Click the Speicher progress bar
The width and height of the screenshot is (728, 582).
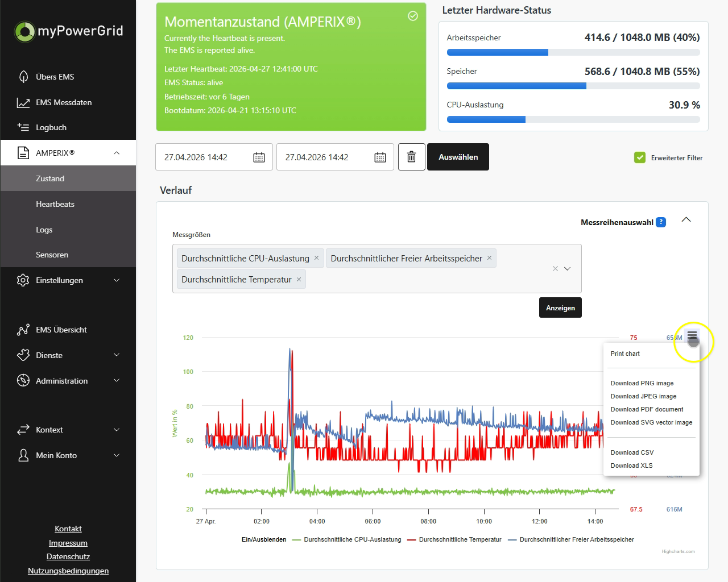click(x=573, y=86)
